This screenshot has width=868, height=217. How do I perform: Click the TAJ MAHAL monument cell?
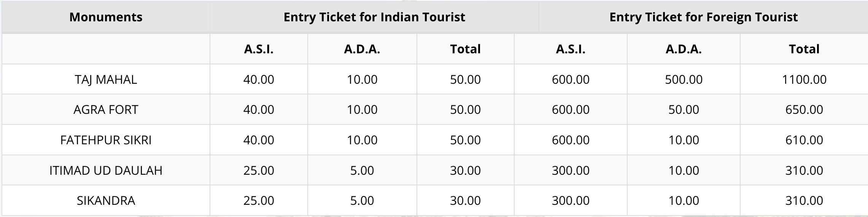click(x=106, y=79)
